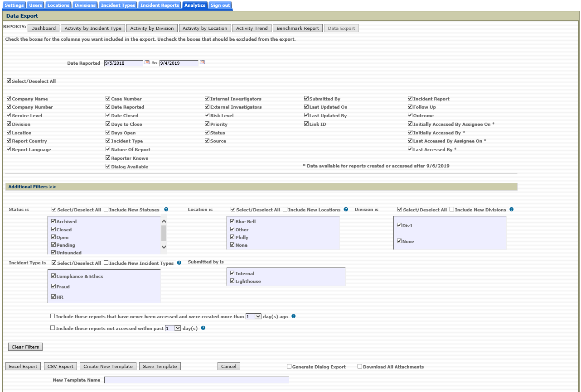Uncheck the Incident Report column

410,98
